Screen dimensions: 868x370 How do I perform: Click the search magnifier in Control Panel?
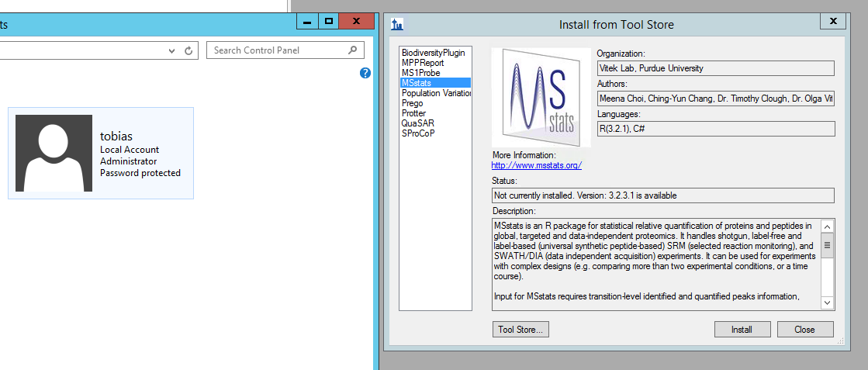coord(353,50)
